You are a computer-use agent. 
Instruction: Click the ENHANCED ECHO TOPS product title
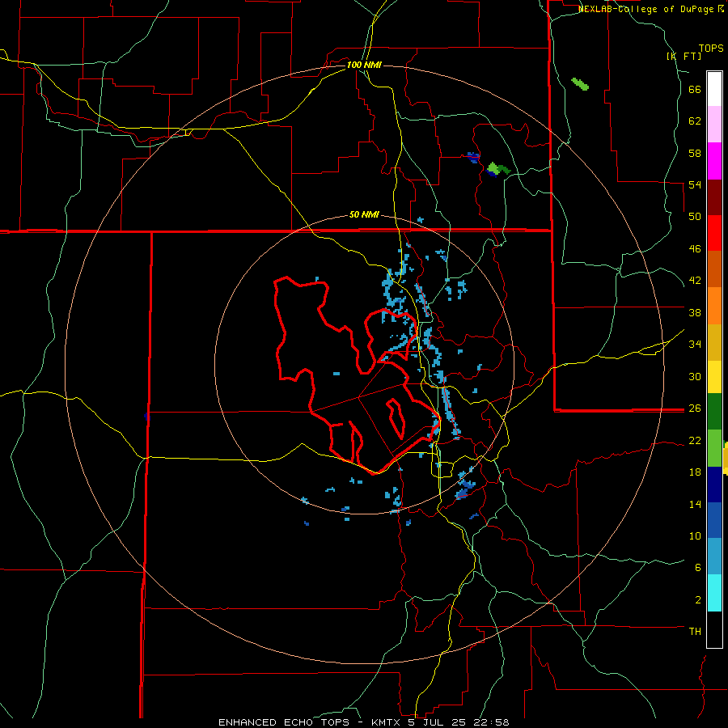tap(284, 722)
